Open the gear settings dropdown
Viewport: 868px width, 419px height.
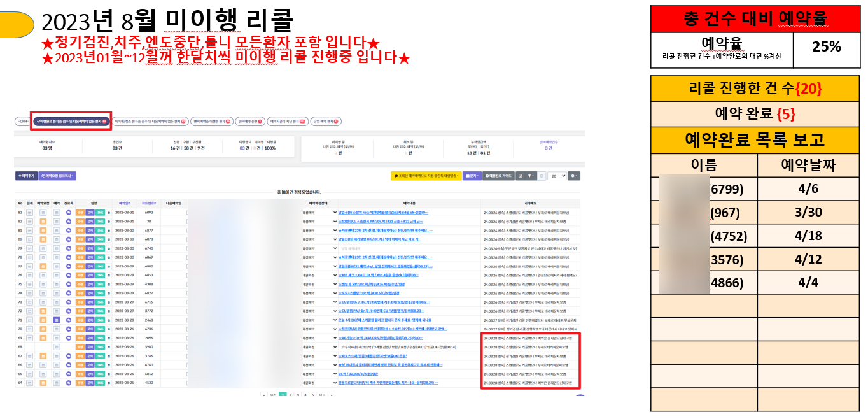574,176
